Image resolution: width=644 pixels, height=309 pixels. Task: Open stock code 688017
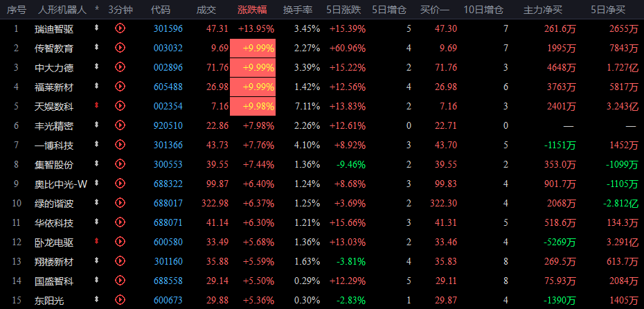pyautogui.click(x=168, y=204)
